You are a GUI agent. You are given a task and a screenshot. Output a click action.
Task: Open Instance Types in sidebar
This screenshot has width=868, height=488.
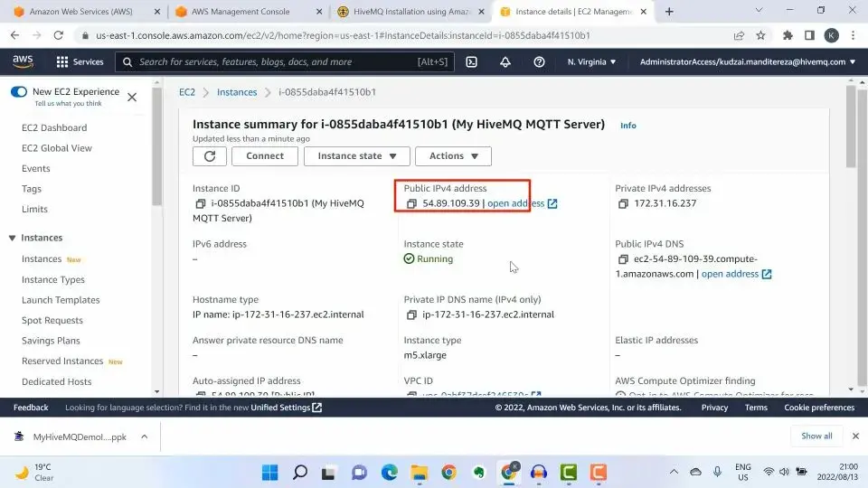pos(53,280)
